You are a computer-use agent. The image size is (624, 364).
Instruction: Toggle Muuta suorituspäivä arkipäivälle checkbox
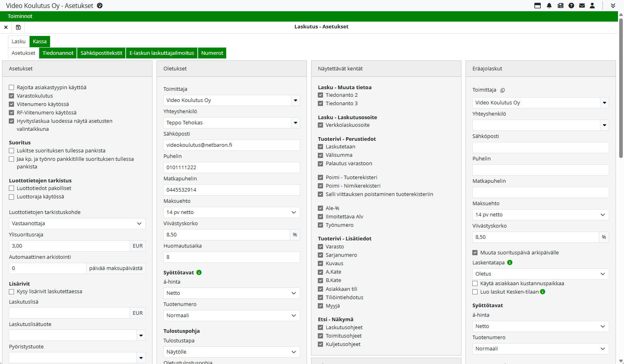tap(475, 253)
